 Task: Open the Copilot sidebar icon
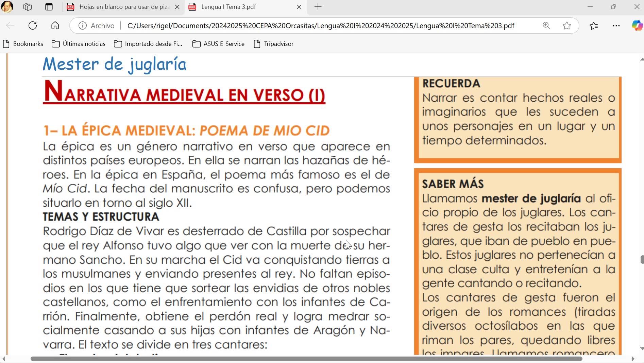click(x=637, y=25)
